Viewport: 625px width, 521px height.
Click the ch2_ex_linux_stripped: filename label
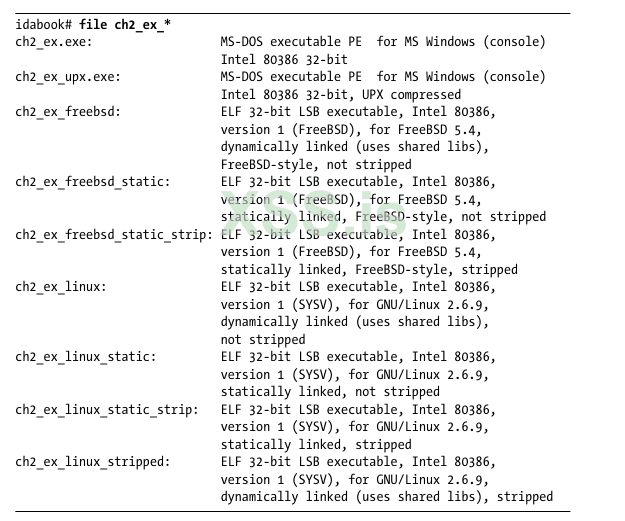(92, 462)
